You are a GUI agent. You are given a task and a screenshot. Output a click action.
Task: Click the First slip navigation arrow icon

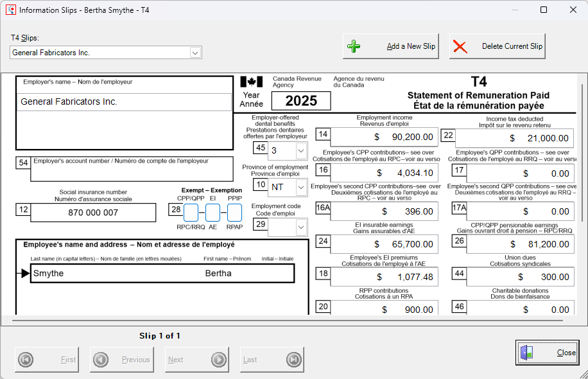26,360
